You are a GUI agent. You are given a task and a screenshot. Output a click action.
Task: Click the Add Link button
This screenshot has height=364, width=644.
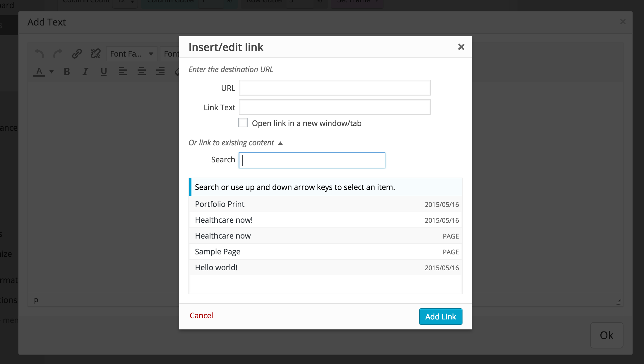pyautogui.click(x=440, y=317)
